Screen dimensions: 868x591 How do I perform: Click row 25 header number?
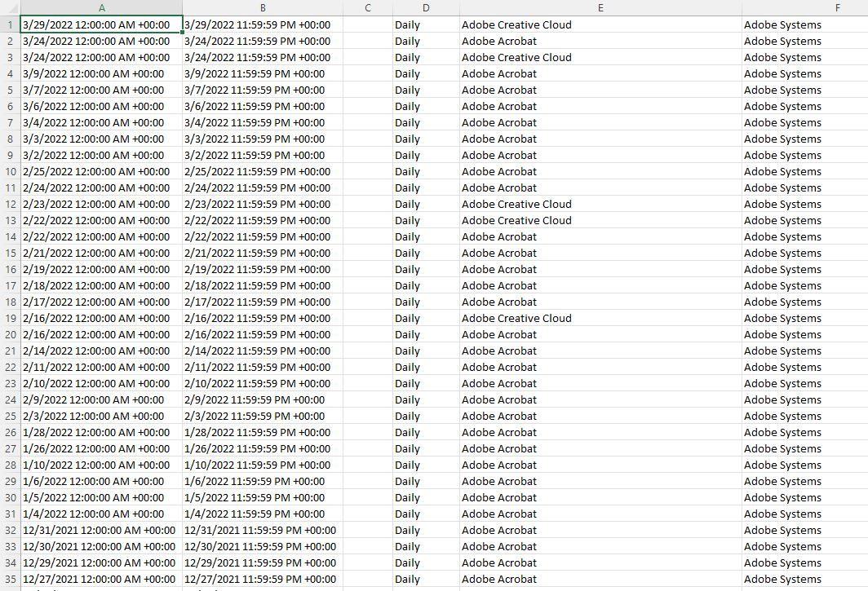10,416
